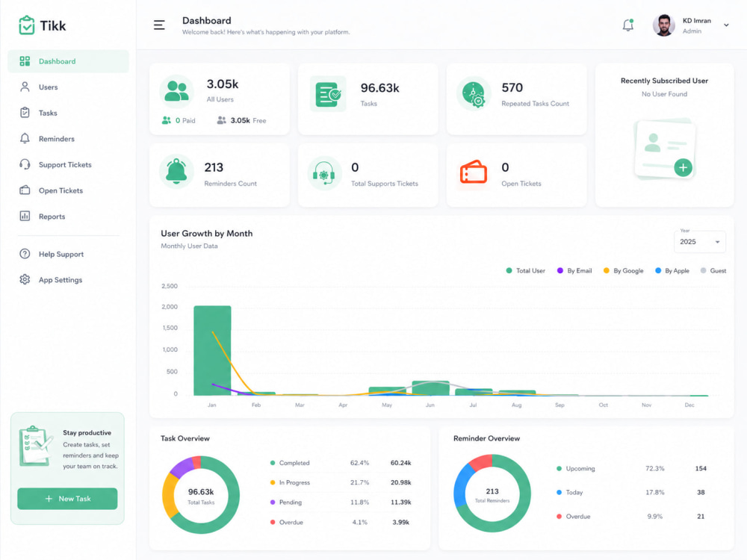Click the 96.63k Tasks card value
Viewport: 747px width, 560px height.
[379, 88]
